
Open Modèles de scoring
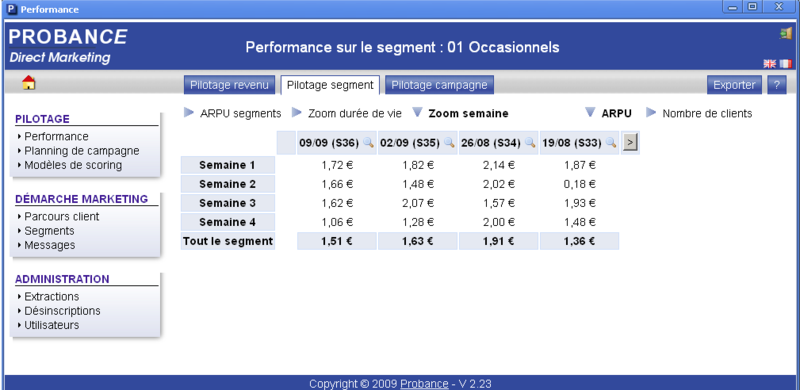pyautogui.click(x=73, y=165)
